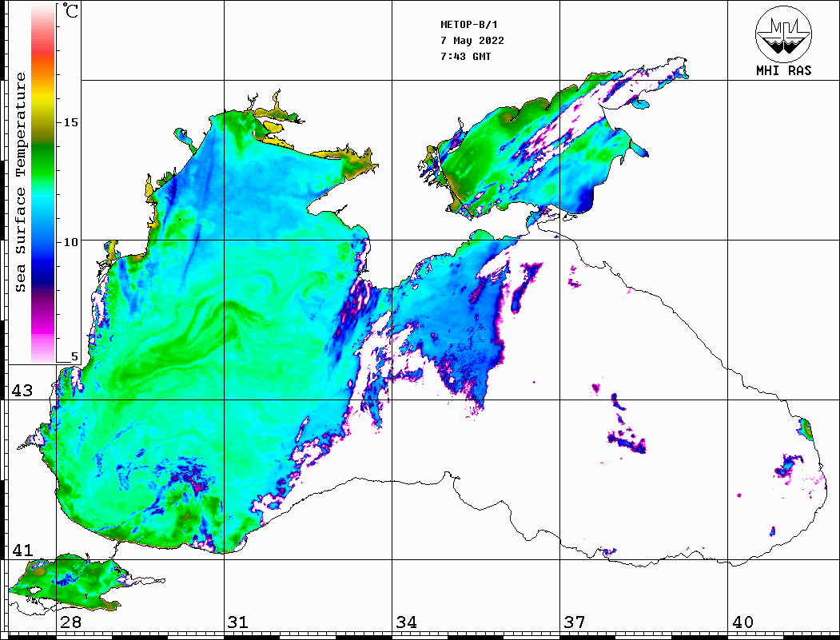Select the 'MHI RAS' label text
This screenshot has width=840, height=640.
(x=784, y=70)
